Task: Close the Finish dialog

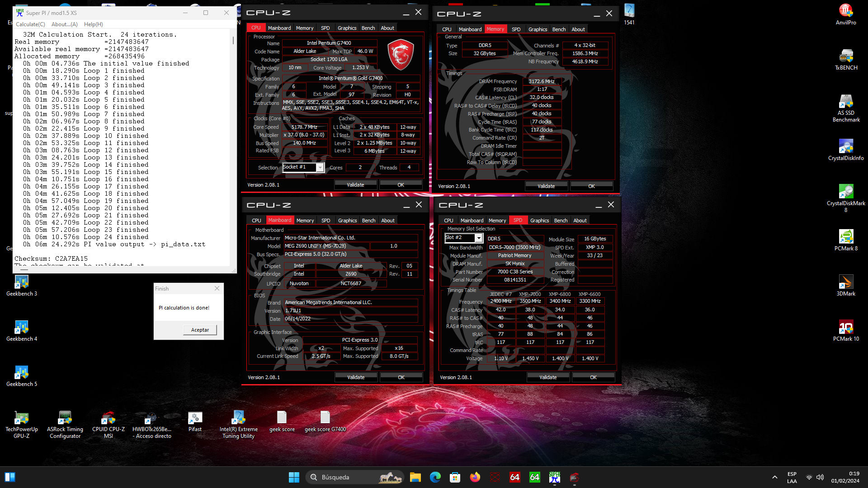Action: (217, 289)
